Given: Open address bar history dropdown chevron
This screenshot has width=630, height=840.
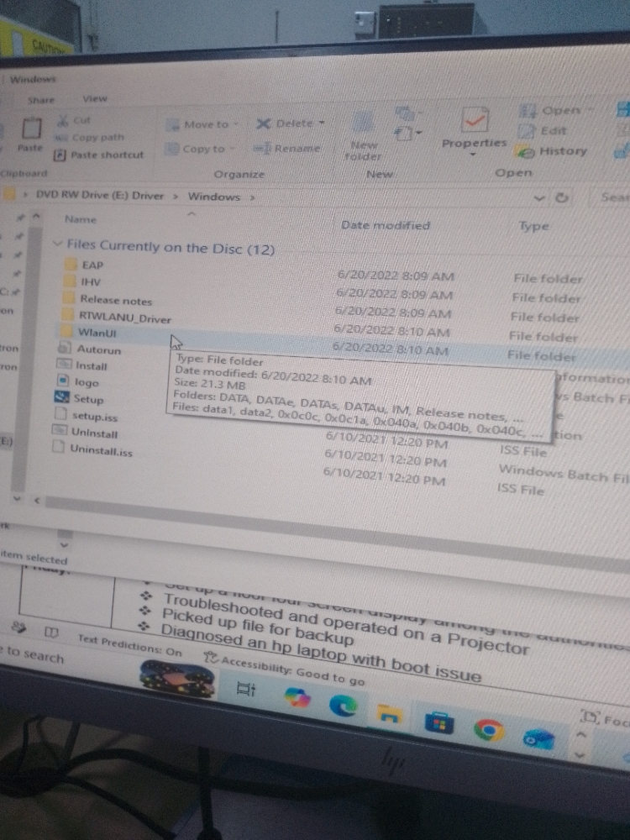Looking at the screenshot, I should [x=539, y=197].
